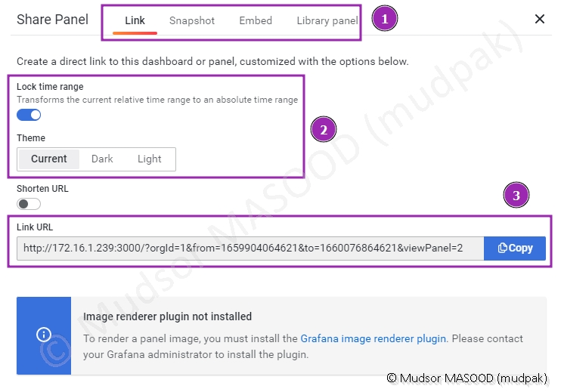This screenshot has height=392, width=561.
Task: Click the Lock time range label
Action: tap(50, 87)
